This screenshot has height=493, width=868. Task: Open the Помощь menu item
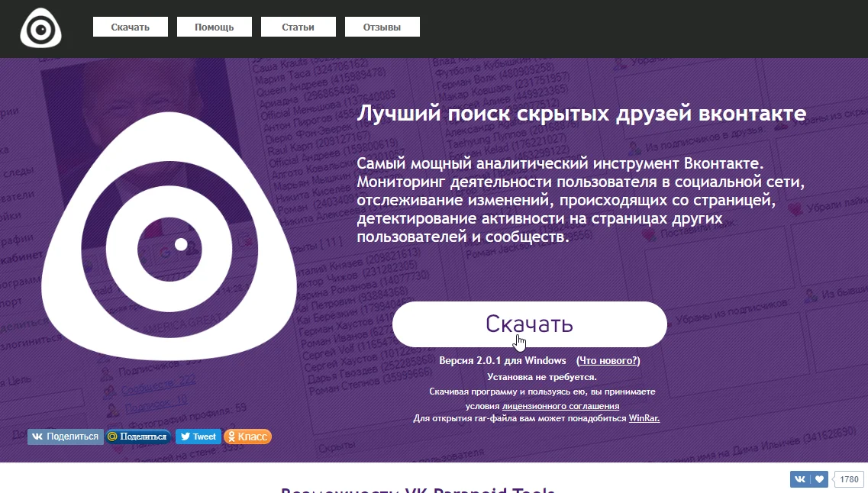click(215, 27)
